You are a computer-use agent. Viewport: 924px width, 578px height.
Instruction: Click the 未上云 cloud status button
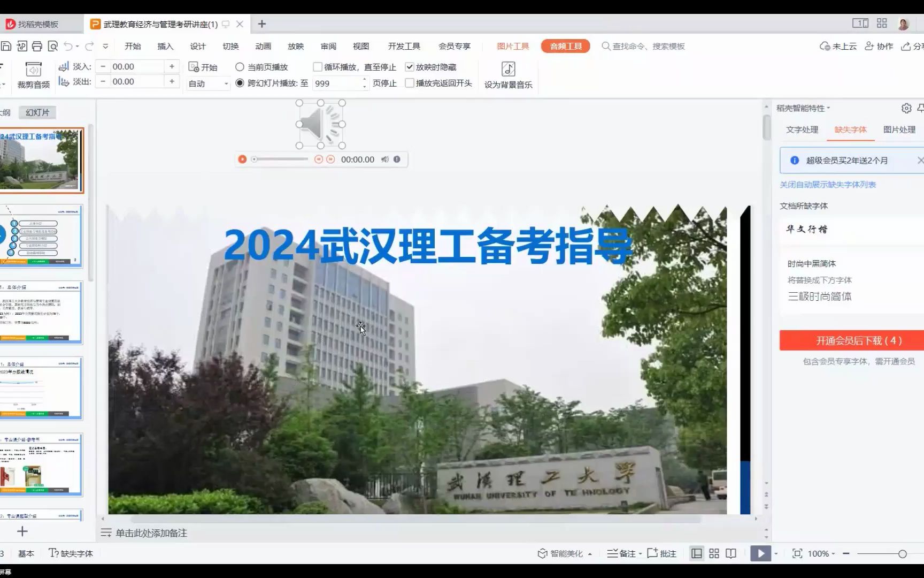pyautogui.click(x=838, y=46)
